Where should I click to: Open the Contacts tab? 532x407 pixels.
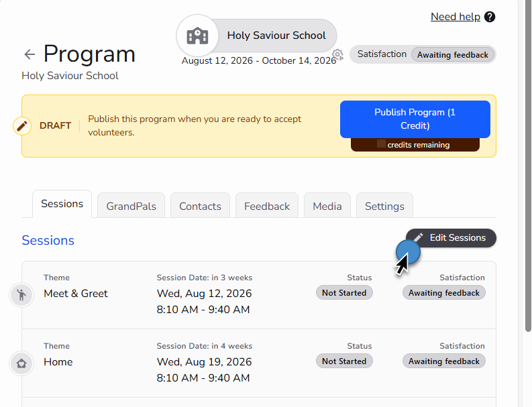click(x=200, y=206)
